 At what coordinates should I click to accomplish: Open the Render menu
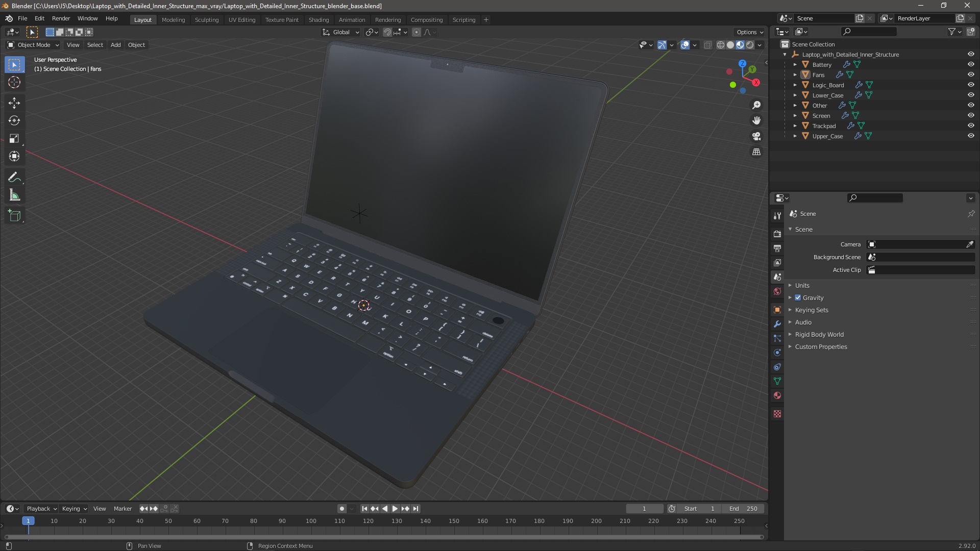pos(61,18)
